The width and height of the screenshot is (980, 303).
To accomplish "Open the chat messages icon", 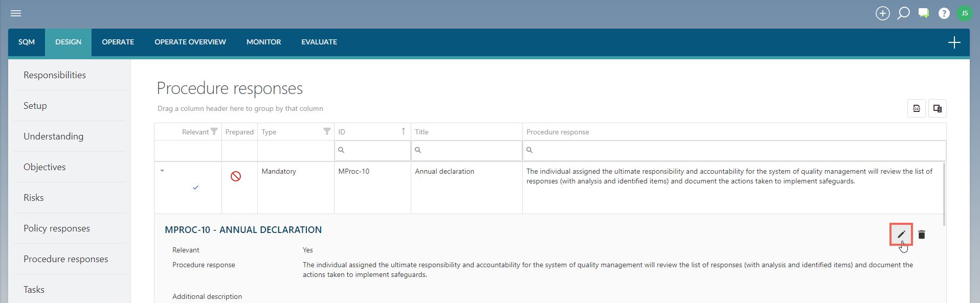I will pyautogui.click(x=924, y=13).
